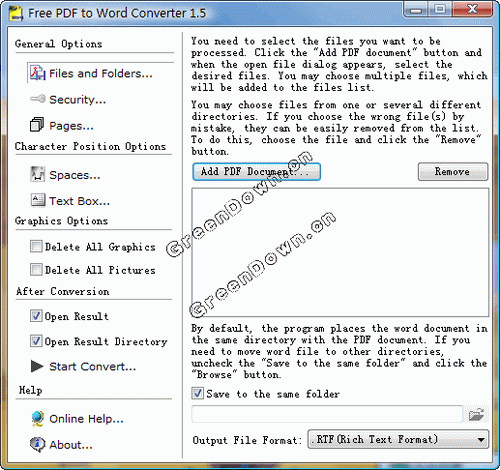Viewport: 500px width, 470px height.
Task: Click Start Convert link
Action: 93,367
